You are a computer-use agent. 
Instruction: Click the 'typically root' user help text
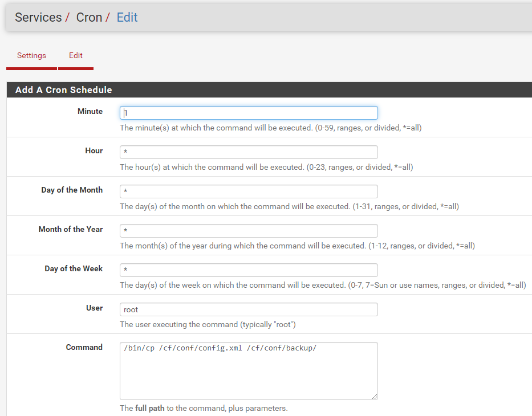208,324
